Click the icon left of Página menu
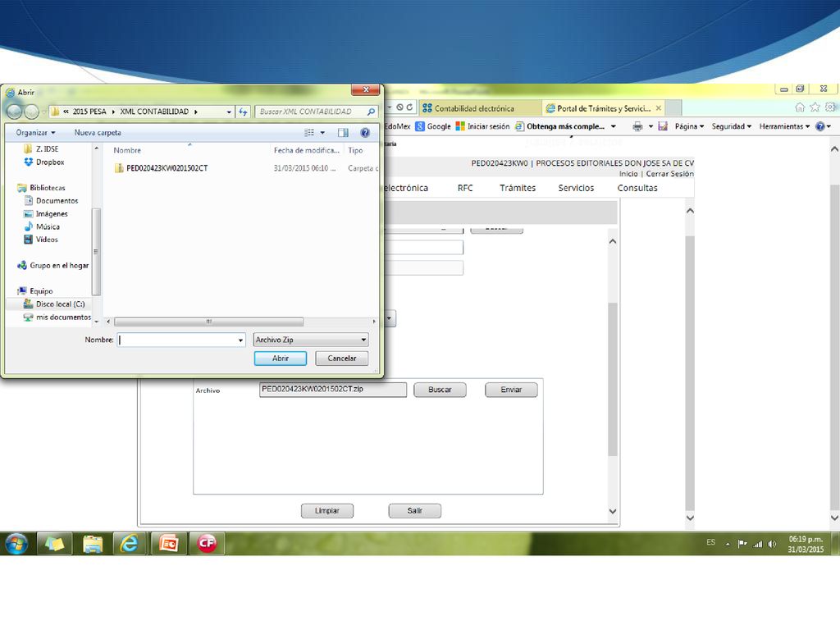Viewport: 840px width, 630px height. tap(663, 126)
